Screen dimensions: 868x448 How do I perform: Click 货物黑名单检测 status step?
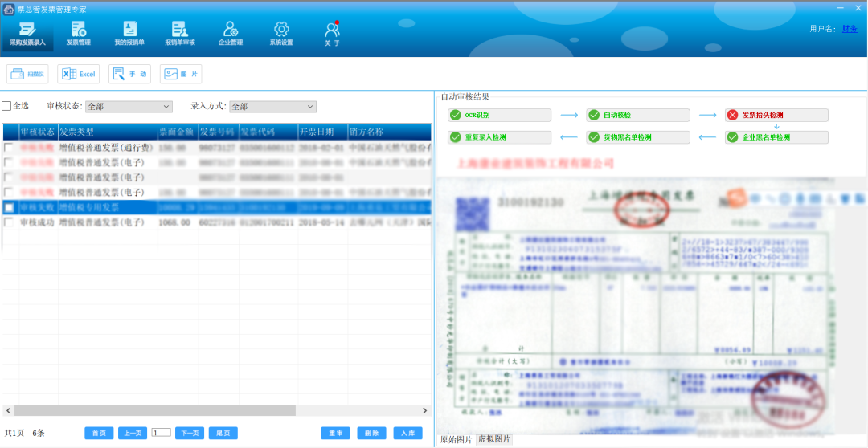pyautogui.click(x=638, y=137)
